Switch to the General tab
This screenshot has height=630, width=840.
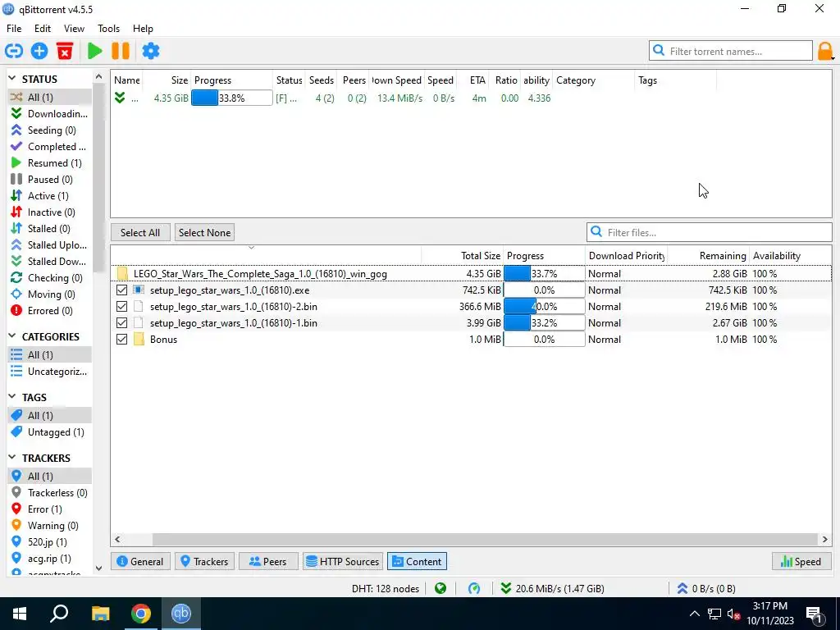(140, 561)
